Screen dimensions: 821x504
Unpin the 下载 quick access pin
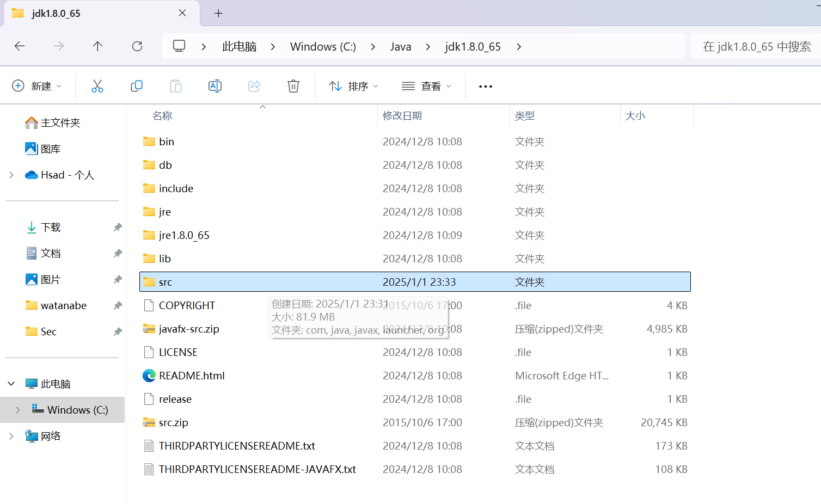coord(118,227)
